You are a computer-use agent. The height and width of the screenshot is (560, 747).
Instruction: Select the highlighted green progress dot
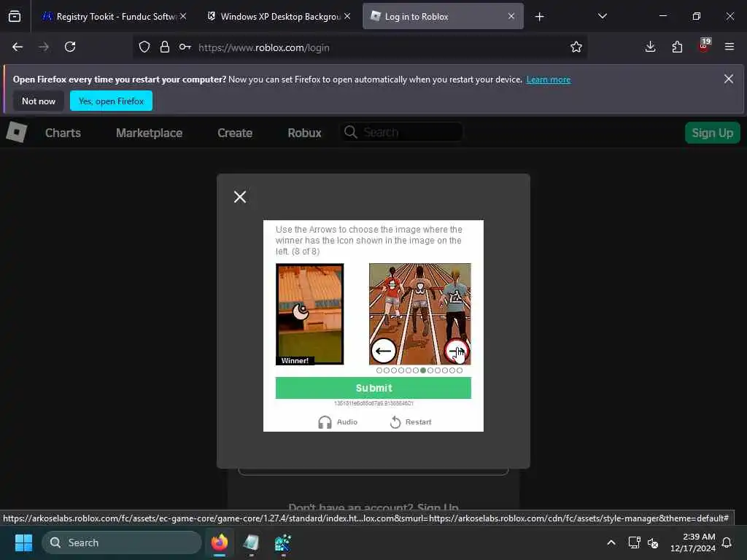tap(423, 370)
